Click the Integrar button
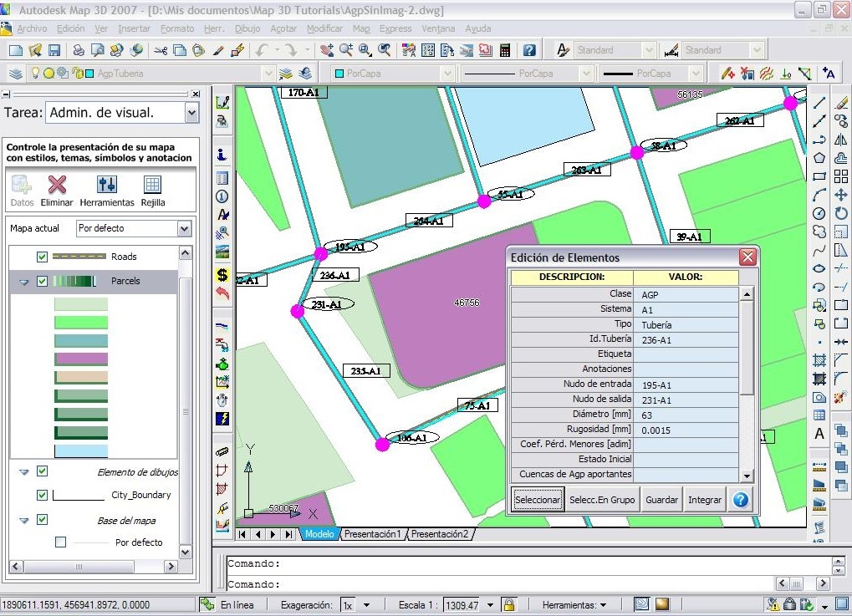The height and width of the screenshot is (616, 852). [705, 500]
